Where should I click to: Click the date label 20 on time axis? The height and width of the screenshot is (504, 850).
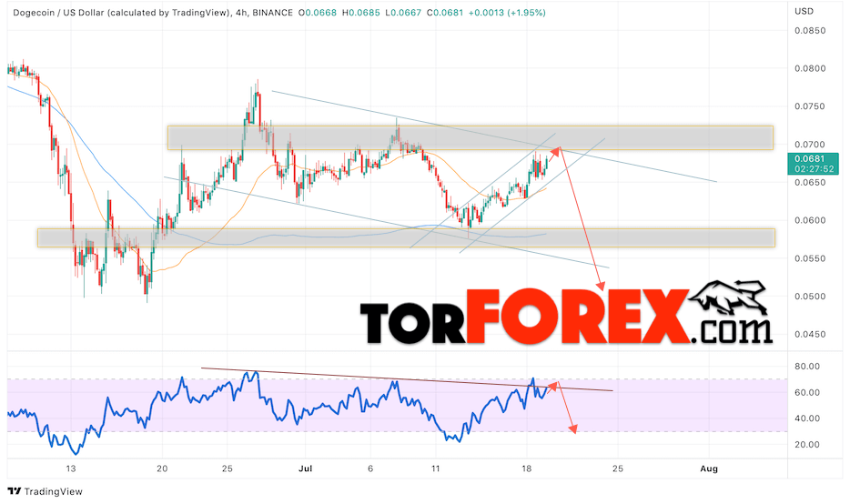162,469
